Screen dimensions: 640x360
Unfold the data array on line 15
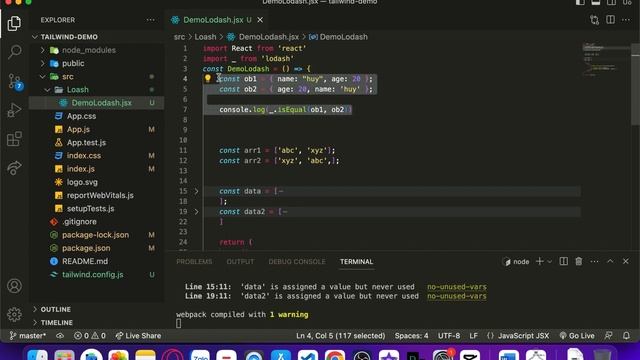click(x=196, y=191)
